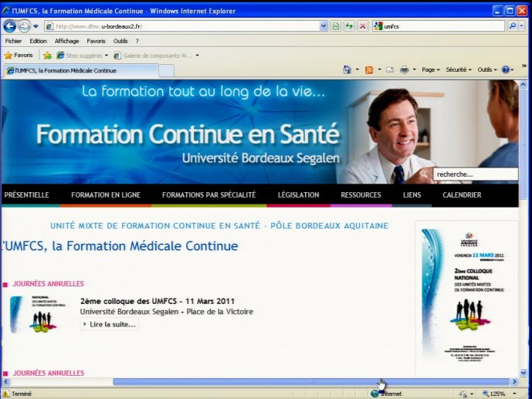This screenshot has width=532, height=399.
Task: Open FORMATION EN LIGNE navigation item
Action: point(106,195)
